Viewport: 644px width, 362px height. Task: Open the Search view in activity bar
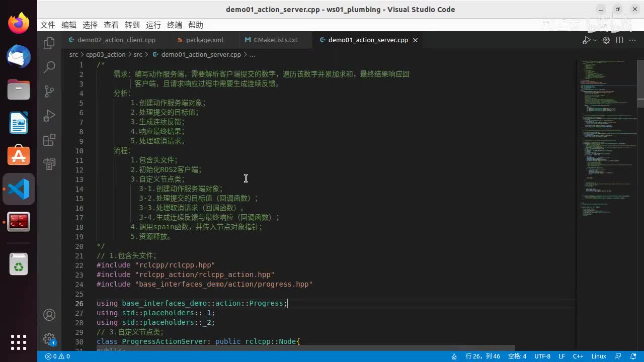click(x=49, y=67)
